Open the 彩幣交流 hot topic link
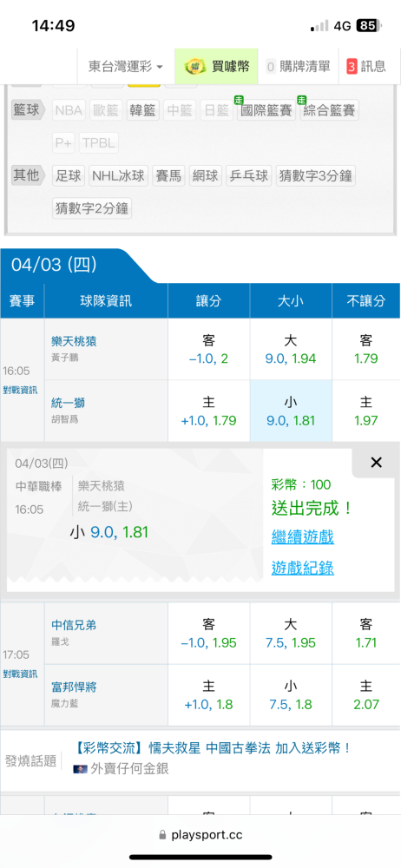Viewport: 401px width, 868px height. point(213,748)
